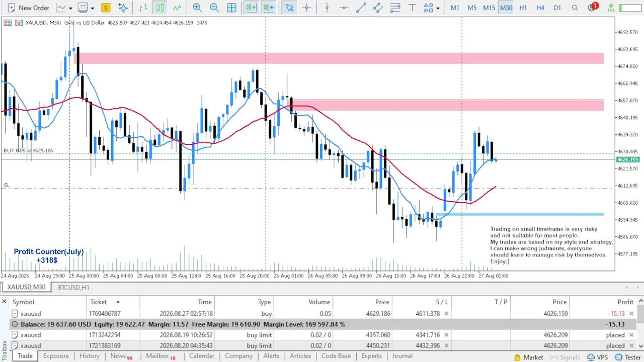Expand the indicators dropdown arrow
644x362 pixels.
[92, 8]
